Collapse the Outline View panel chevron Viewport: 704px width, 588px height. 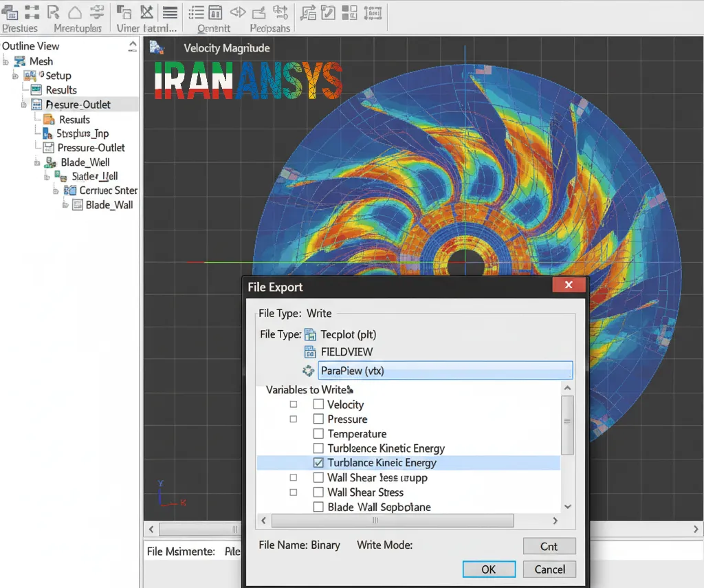(133, 46)
